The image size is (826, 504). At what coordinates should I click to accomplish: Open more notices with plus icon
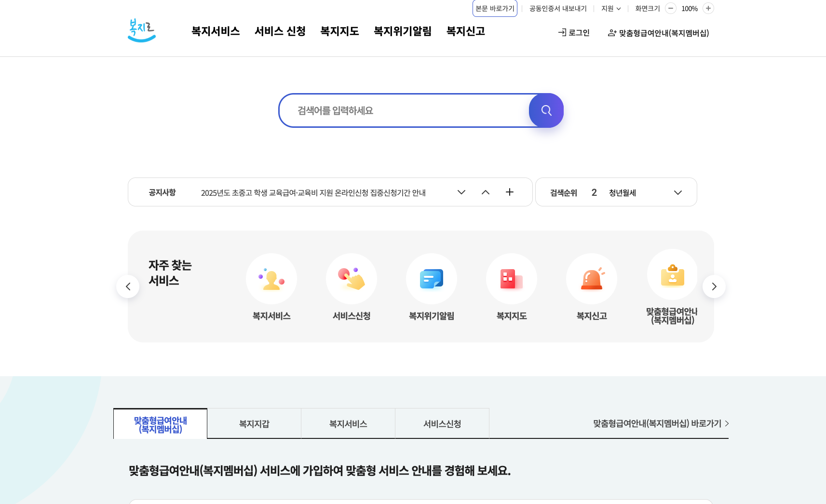pyautogui.click(x=510, y=192)
